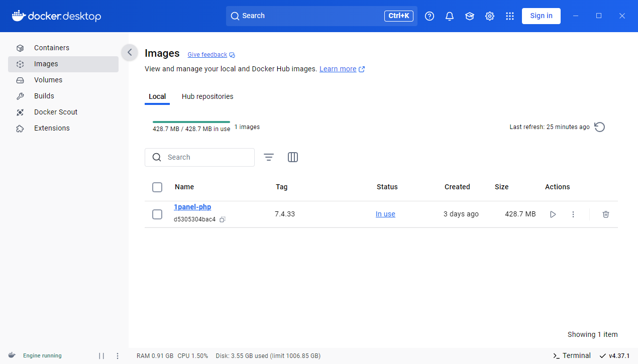Click the '1 images' count text
The height and width of the screenshot is (364, 638).
coord(247,128)
